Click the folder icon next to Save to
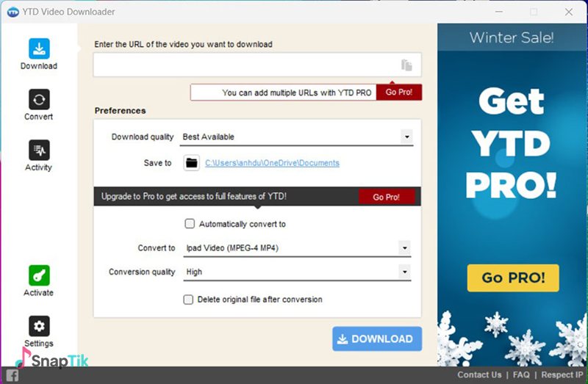The width and height of the screenshot is (588, 384). pos(192,163)
